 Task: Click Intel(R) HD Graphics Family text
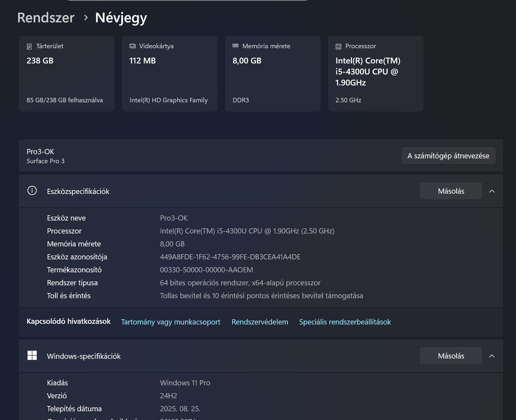tap(168, 100)
